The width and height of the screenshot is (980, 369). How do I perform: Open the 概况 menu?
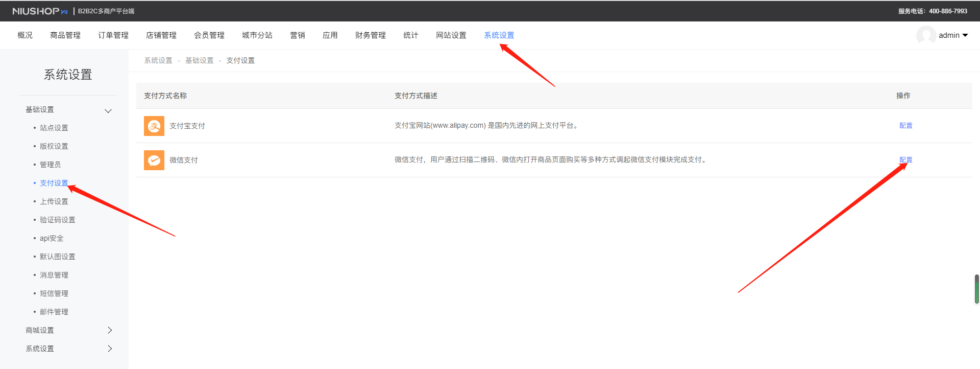(25, 35)
